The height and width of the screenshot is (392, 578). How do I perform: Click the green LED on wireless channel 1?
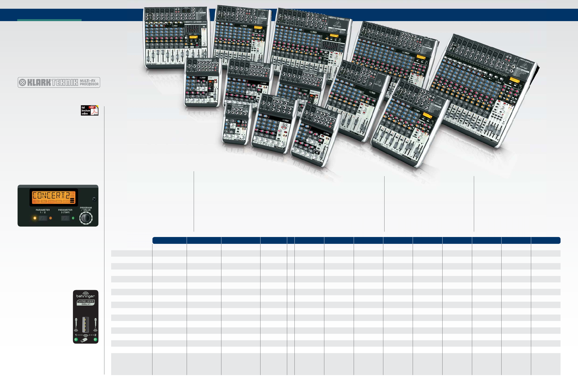point(76,340)
